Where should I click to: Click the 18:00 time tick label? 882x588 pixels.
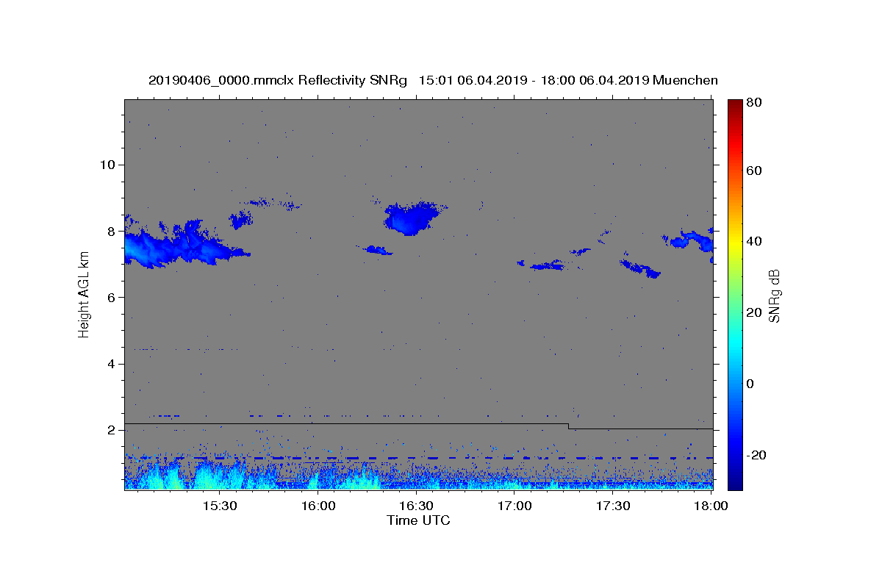[x=710, y=506]
